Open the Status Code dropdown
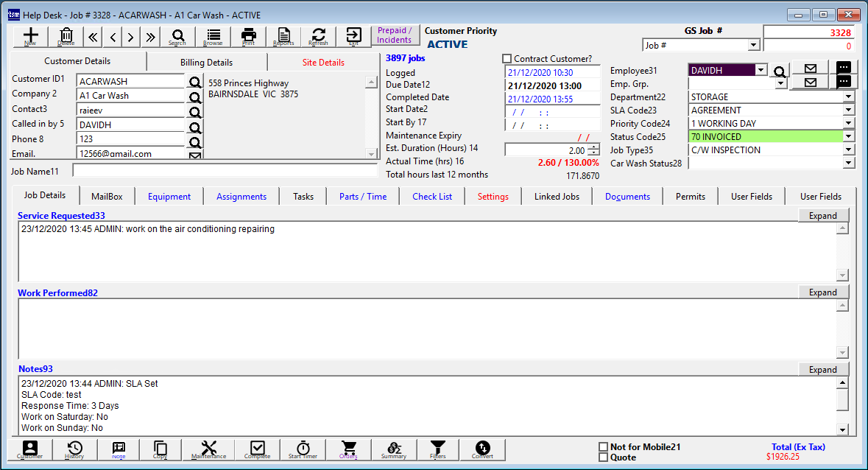868x470 pixels. (848, 137)
